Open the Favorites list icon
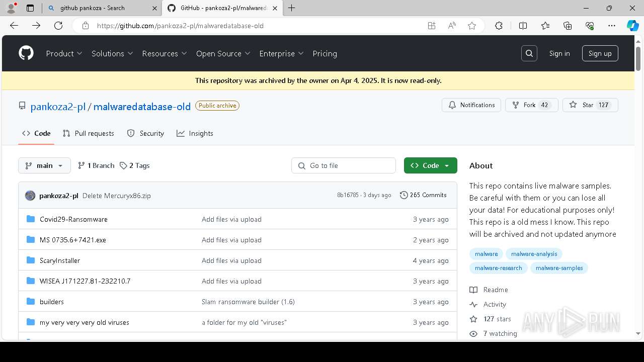Viewport: 644px width, 362px height. click(545, 26)
